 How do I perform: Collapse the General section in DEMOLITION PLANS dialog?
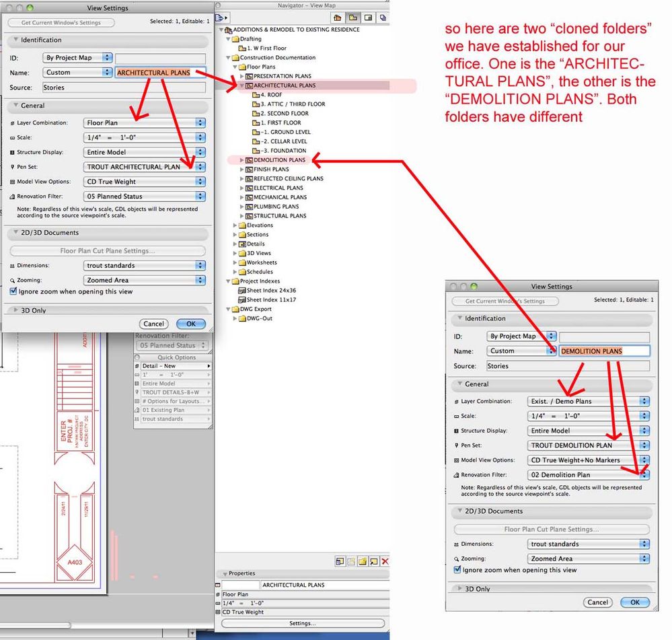pyautogui.click(x=460, y=384)
